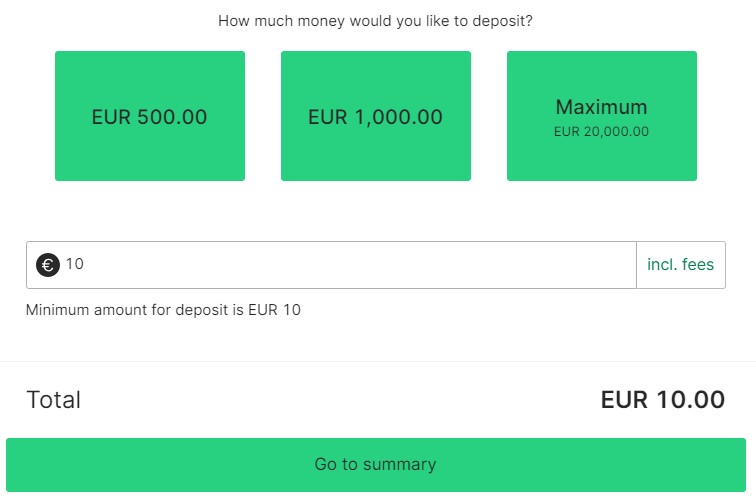The height and width of the screenshot is (501, 756).
Task: Select the EUR 500.00 preset amount
Action: (150, 116)
